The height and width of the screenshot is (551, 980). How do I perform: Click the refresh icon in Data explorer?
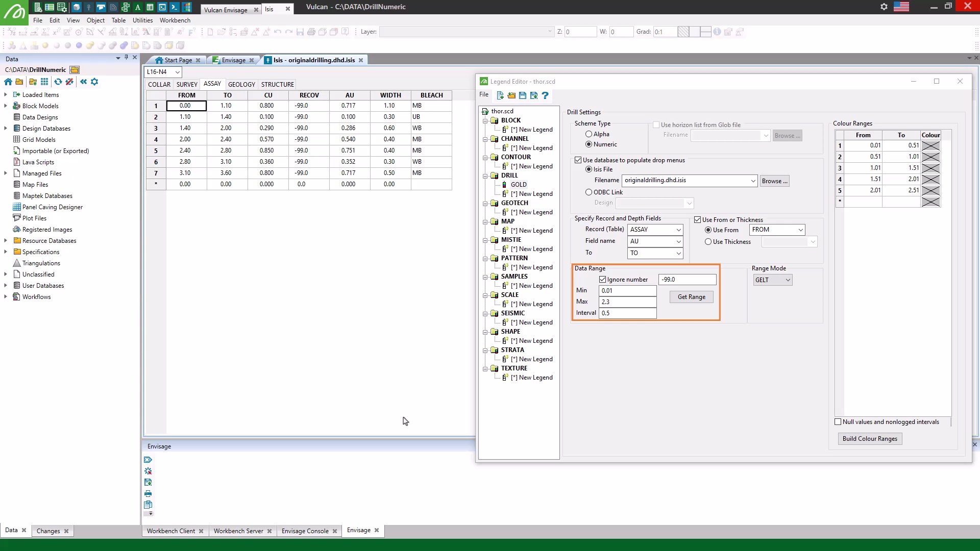tap(58, 82)
